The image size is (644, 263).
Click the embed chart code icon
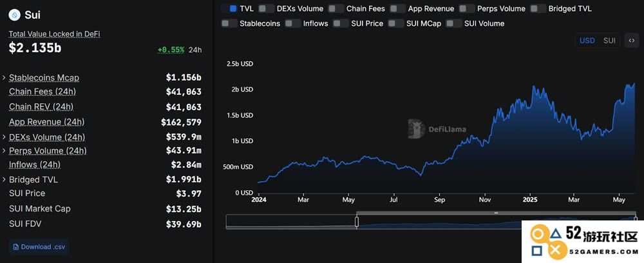pos(632,41)
